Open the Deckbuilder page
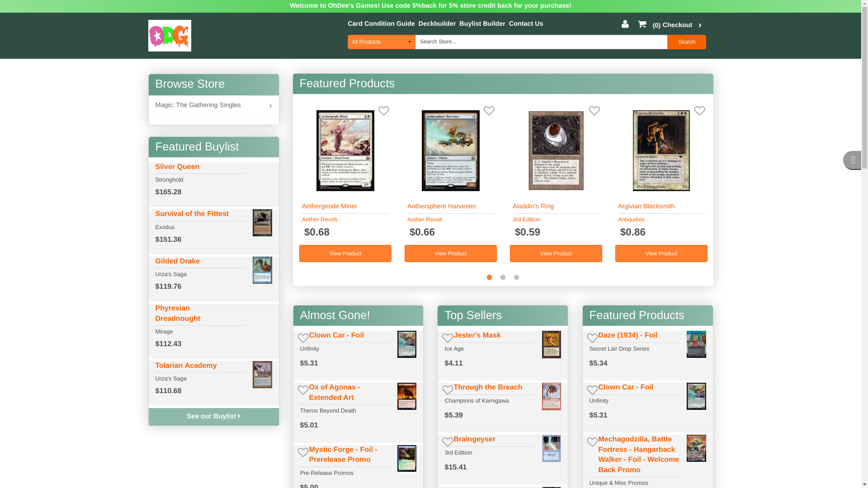Viewport: 868px width, 488px height. click(x=437, y=23)
